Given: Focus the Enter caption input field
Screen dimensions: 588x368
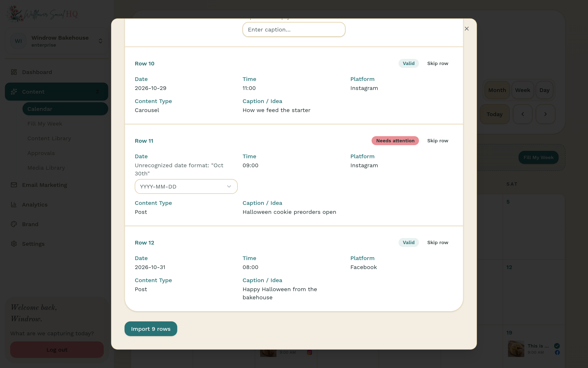Looking at the screenshot, I should [294, 29].
